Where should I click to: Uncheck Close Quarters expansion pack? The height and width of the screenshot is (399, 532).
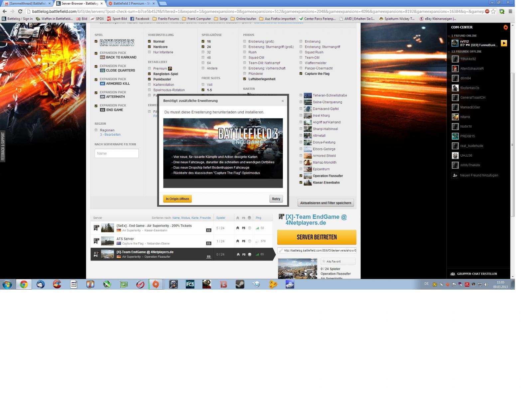pos(96,66)
